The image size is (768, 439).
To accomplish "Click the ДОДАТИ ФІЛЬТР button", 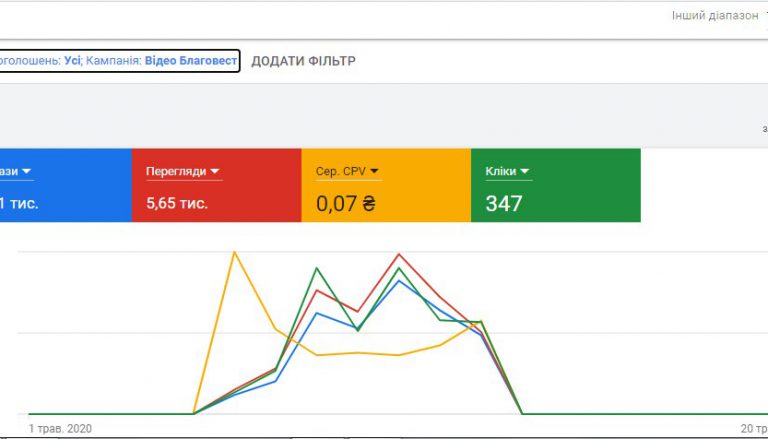I will coord(303,61).
